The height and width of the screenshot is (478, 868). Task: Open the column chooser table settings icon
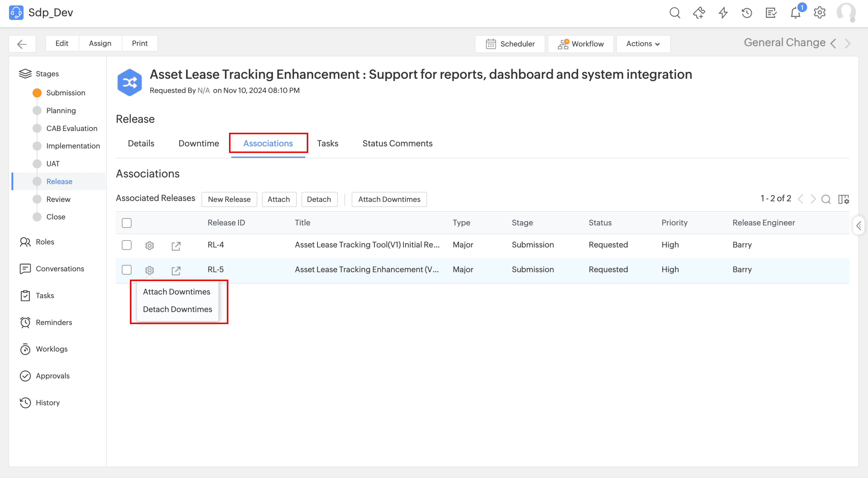(x=843, y=199)
